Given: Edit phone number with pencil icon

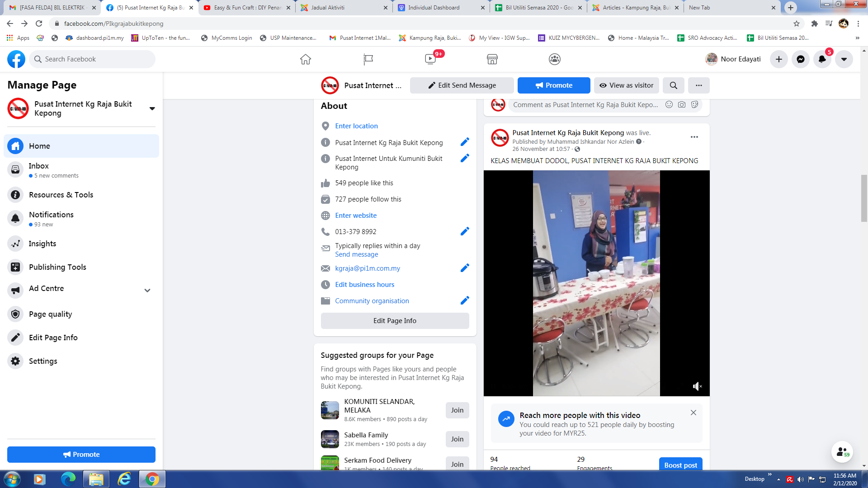Looking at the screenshot, I should point(464,231).
